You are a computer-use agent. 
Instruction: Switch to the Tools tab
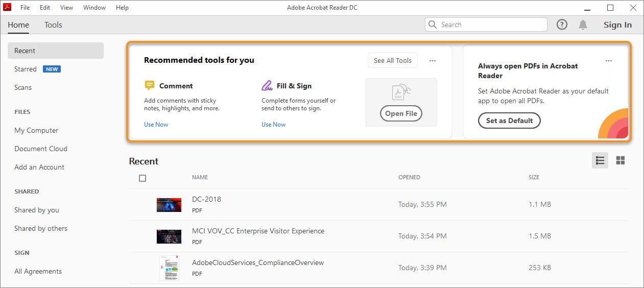coord(53,25)
